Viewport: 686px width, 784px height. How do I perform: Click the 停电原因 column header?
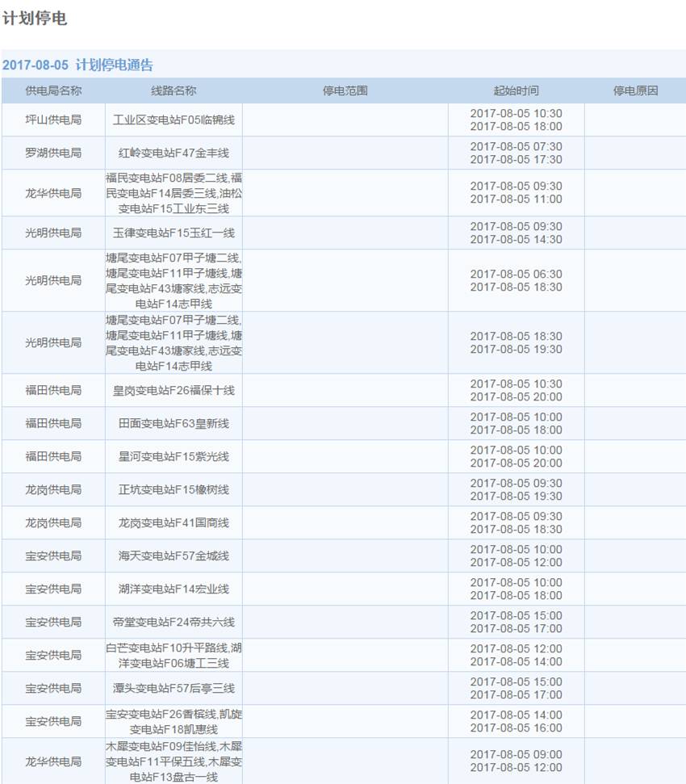click(635, 90)
